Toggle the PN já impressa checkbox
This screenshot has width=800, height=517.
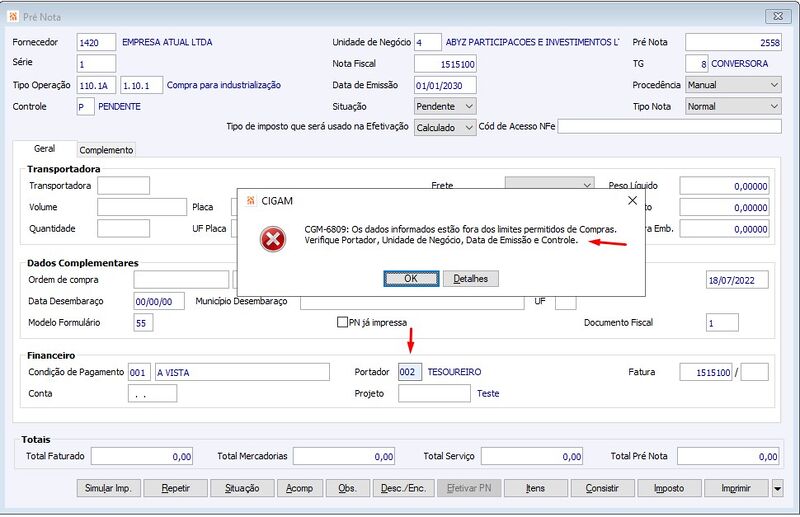[x=342, y=322]
